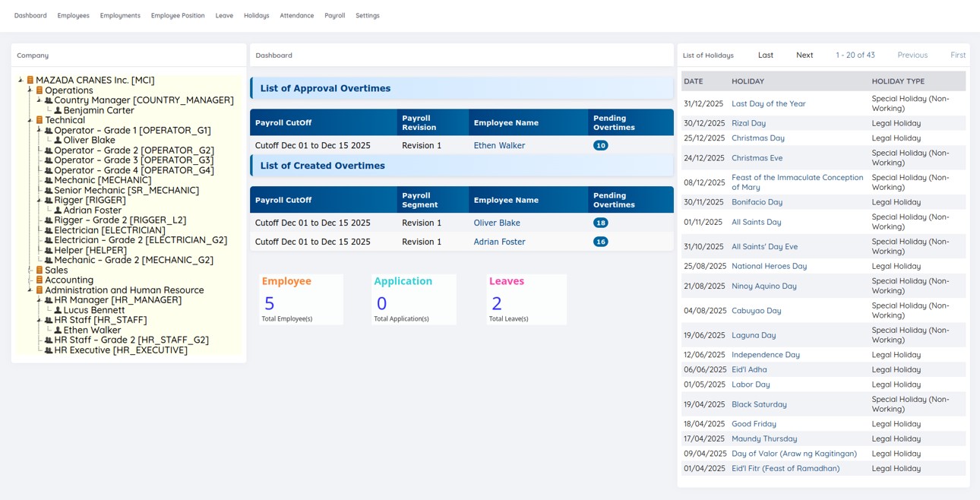Click the Accounting department icon

point(40,280)
